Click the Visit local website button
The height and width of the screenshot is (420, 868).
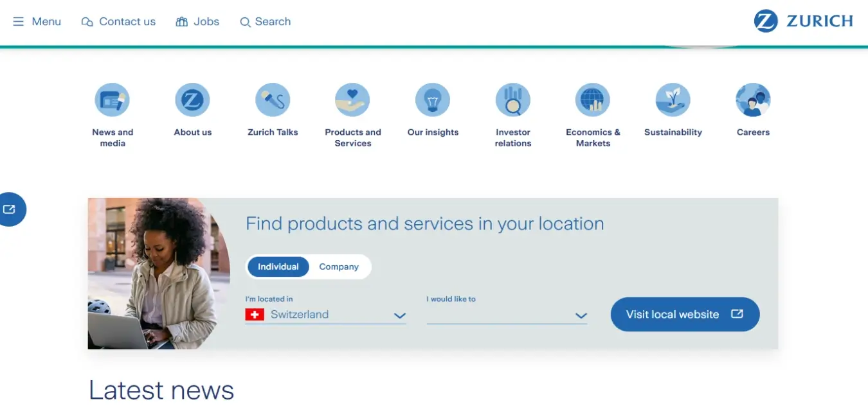685,315
